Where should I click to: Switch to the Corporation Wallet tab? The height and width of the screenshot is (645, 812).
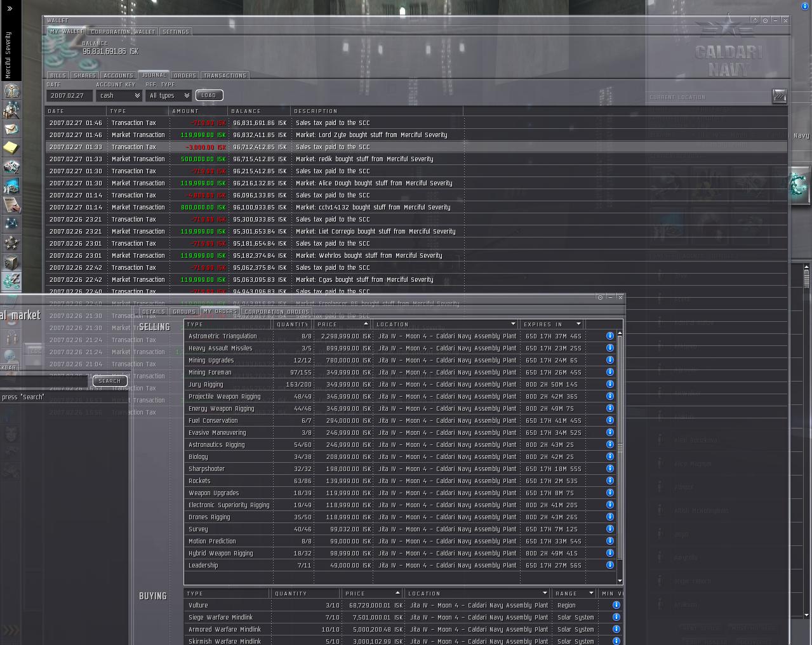point(123,32)
